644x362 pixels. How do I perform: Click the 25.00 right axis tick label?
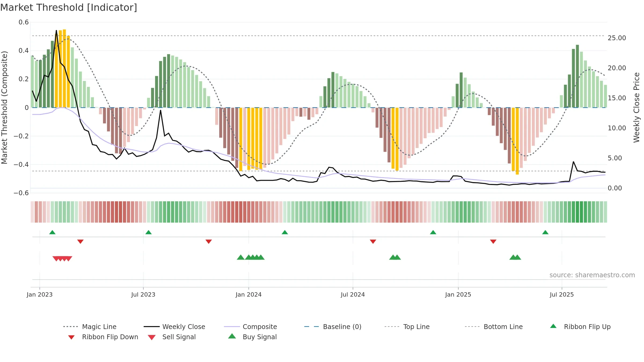[617, 38]
